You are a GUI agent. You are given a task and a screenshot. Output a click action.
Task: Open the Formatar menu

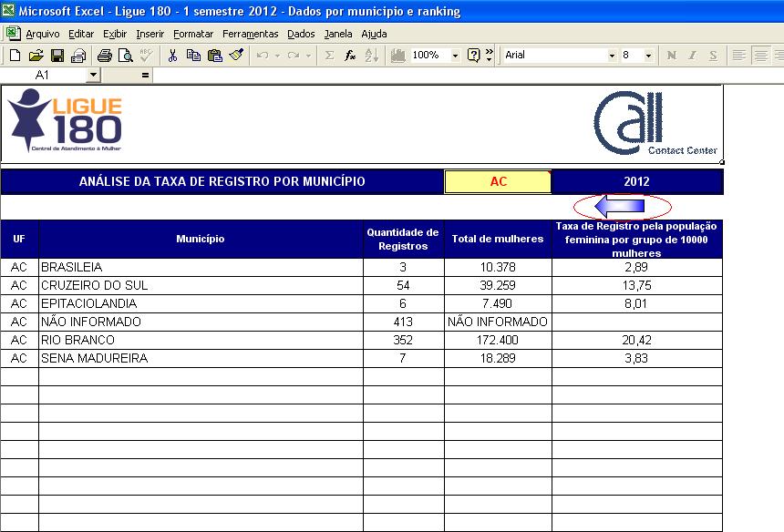193,34
